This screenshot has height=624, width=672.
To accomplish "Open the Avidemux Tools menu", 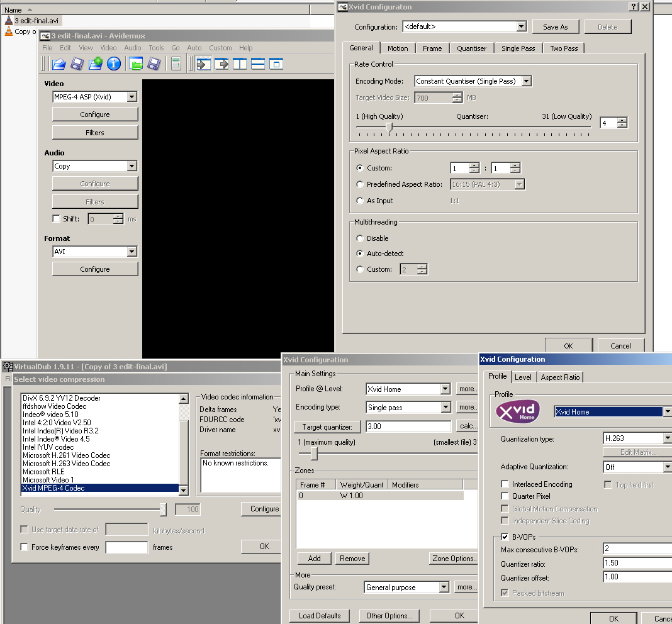I will [156, 48].
